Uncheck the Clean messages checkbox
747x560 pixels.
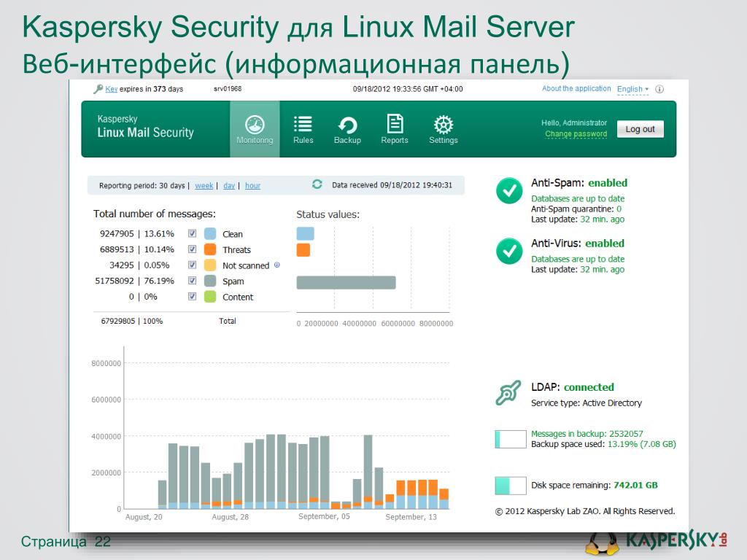192,233
